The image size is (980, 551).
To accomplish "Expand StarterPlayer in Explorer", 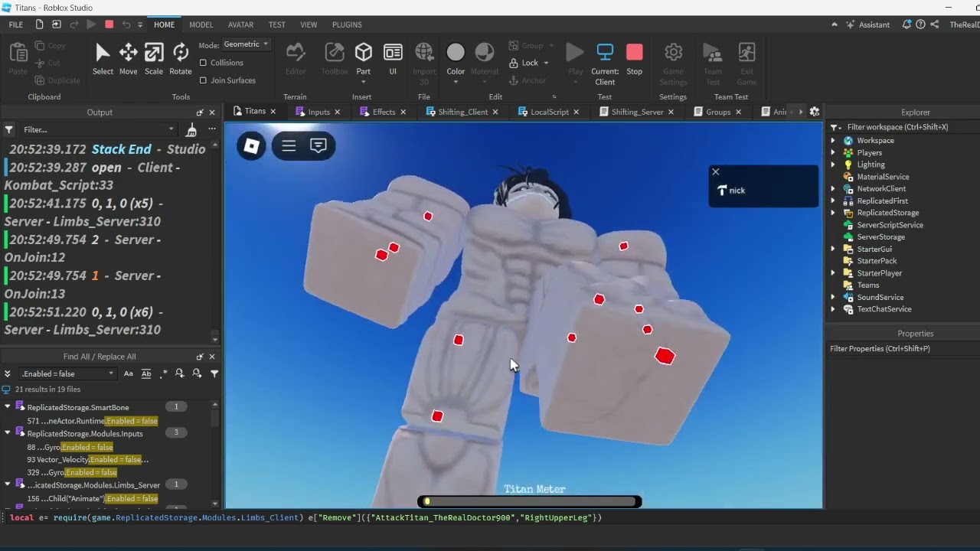I will (x=833, y=273).
